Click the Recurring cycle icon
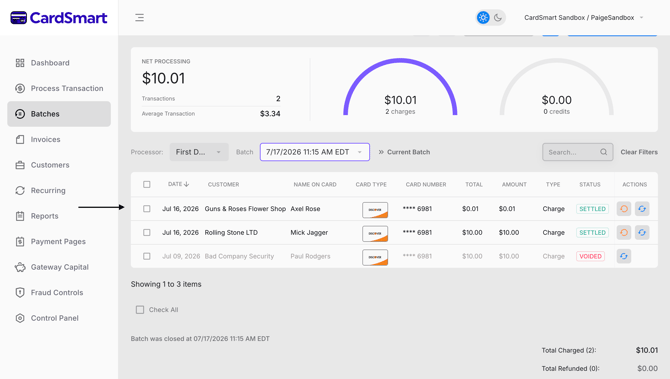This screenshot has height=379, width=670. click(20, 191)
